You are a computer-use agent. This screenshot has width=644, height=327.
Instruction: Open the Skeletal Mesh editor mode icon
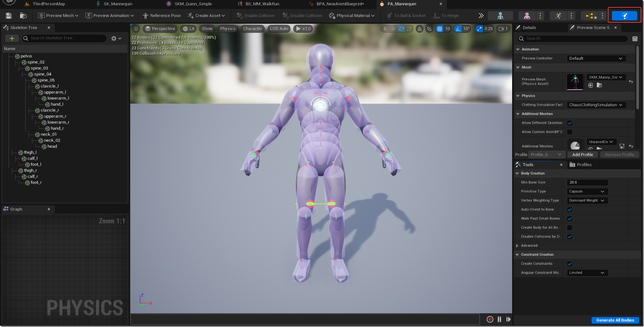(x=527, y=16)
